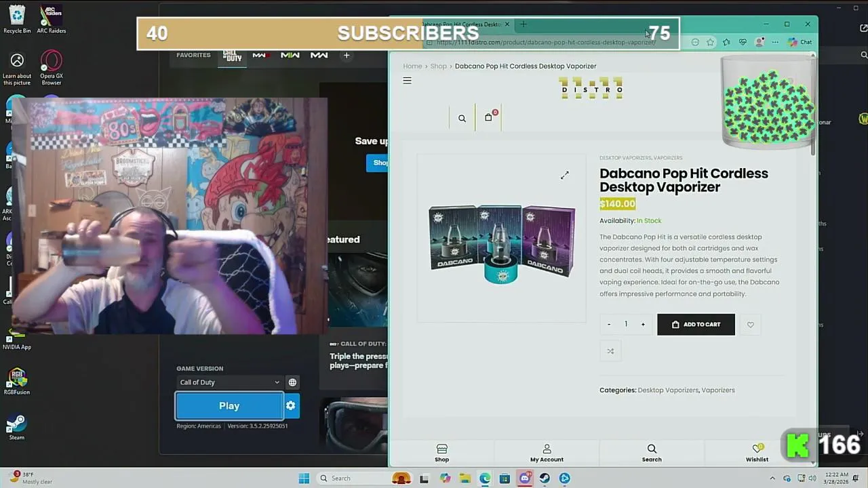This screenshot has height=488, width=868.
Task: Decrease quantity with the minus button
Action: (x=609, y=325)
